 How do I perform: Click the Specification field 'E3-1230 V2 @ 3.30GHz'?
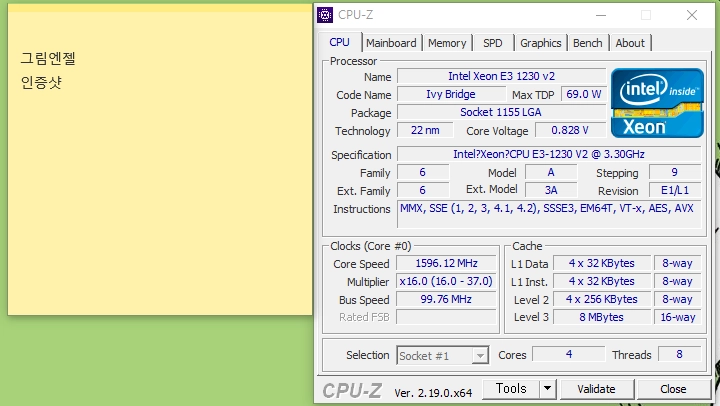[x=549, y=154]
